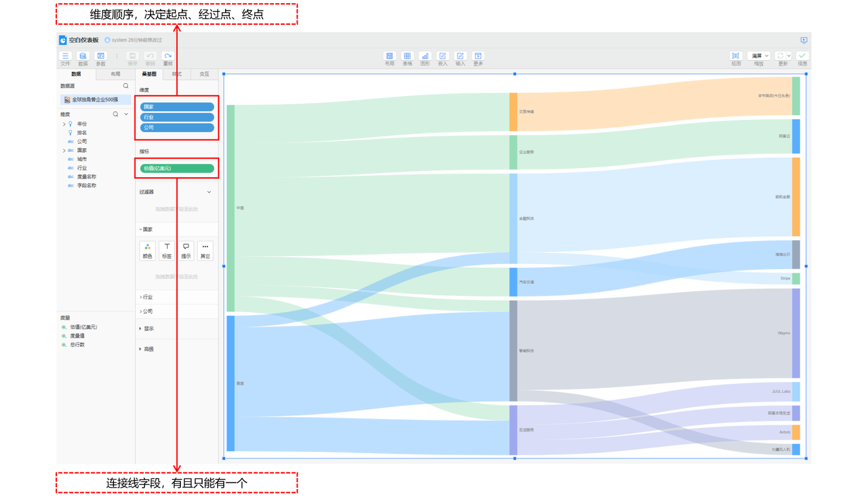Expand the 行业 settings section
This screenshot has height=496, width=868.
(146, 297)
